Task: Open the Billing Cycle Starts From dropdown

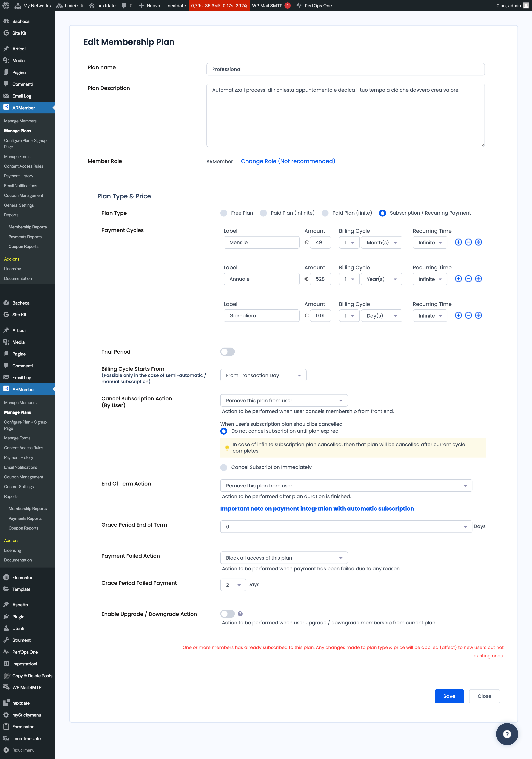Action: 263,375
